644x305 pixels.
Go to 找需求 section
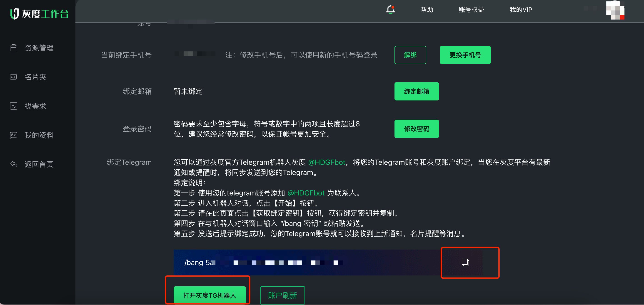tap(35, 106)
